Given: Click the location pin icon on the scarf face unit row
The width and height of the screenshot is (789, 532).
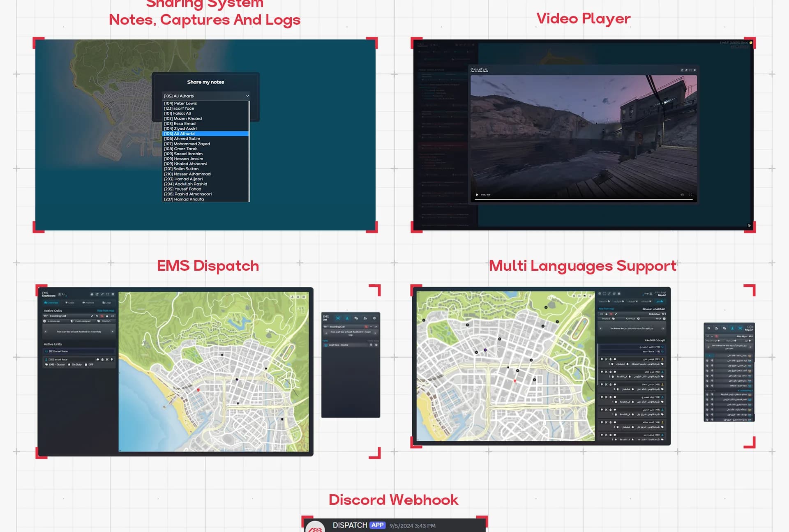Looking at the screenshot, I should (112, 359).
